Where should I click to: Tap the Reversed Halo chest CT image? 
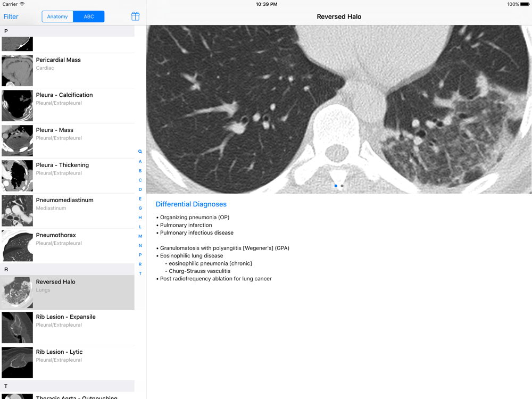pos(339,109)
